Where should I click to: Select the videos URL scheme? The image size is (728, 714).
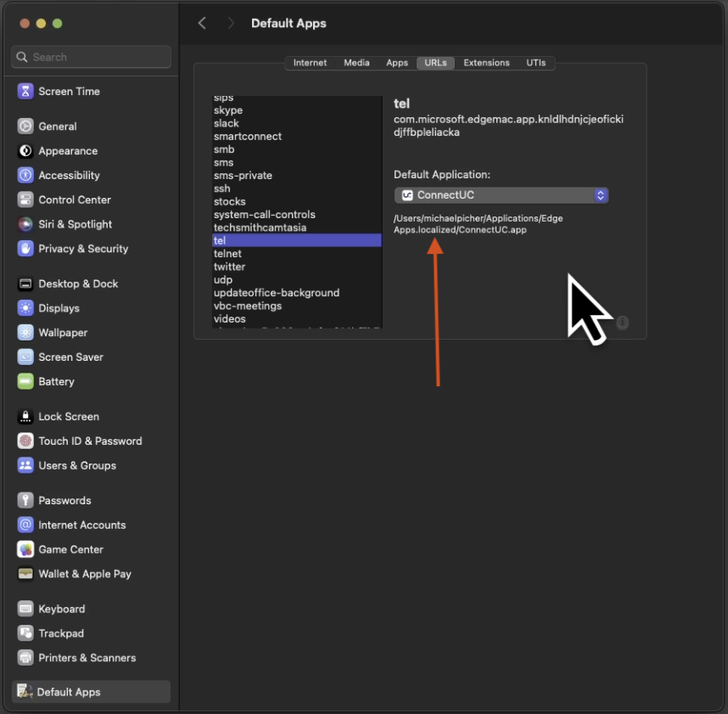tap(297, 318)
